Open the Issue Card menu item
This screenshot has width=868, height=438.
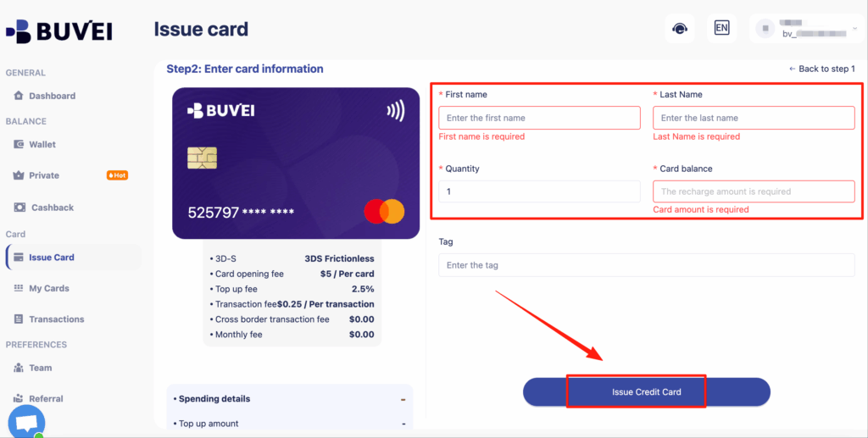(x=52, y=258)
